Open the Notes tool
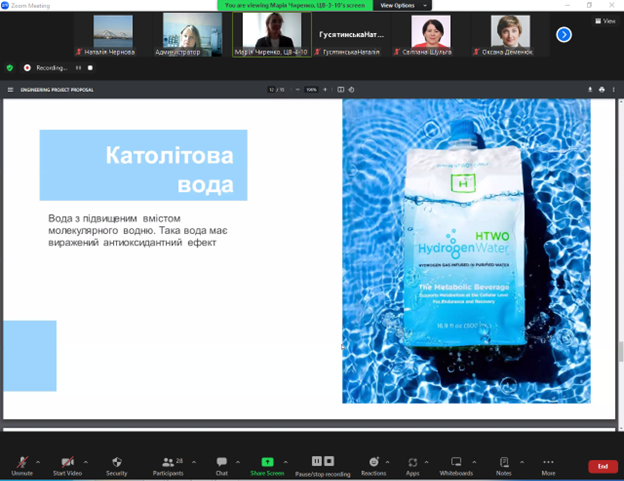 click(x=503, y=464)
